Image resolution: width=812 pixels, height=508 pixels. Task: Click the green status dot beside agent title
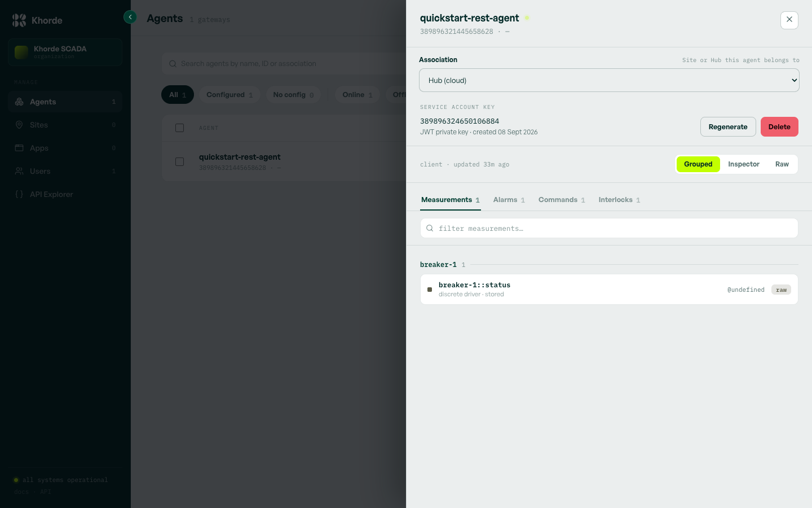527,18
